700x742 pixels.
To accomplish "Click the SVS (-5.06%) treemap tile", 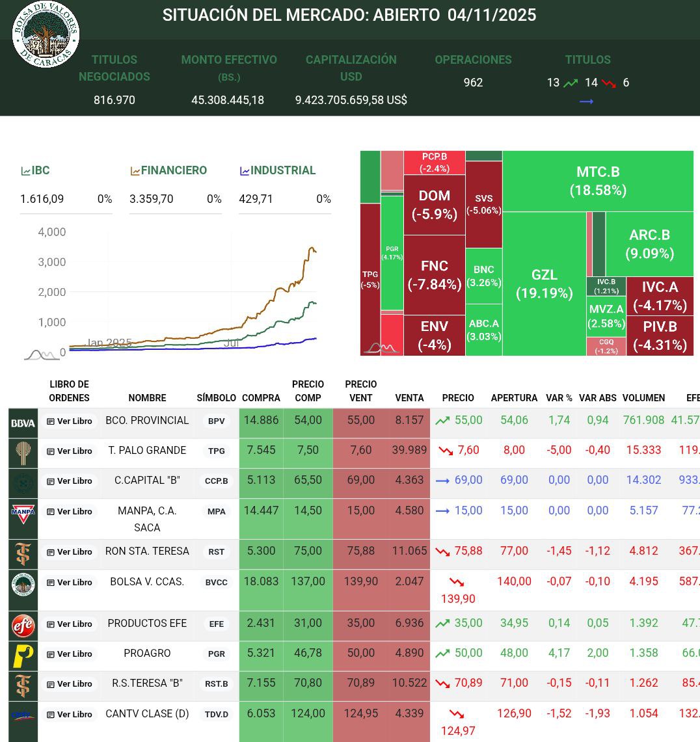I will pyautogui.click(x=484, y=204).
